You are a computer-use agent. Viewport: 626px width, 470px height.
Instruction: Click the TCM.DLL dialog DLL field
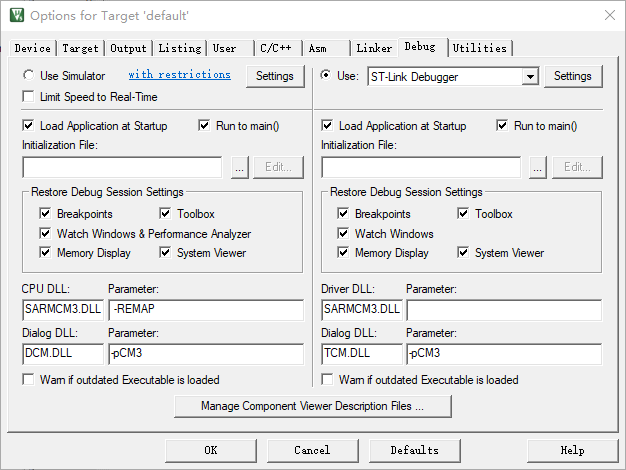(362, 354)
